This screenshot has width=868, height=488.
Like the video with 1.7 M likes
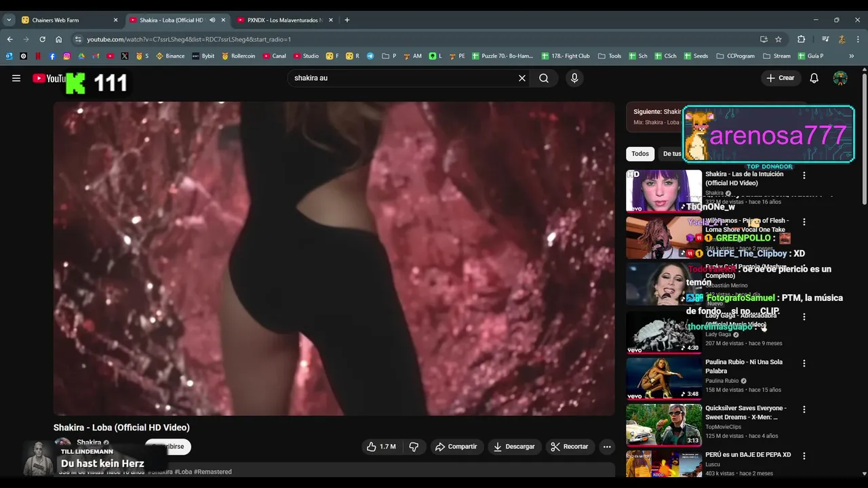pos(381,447)
